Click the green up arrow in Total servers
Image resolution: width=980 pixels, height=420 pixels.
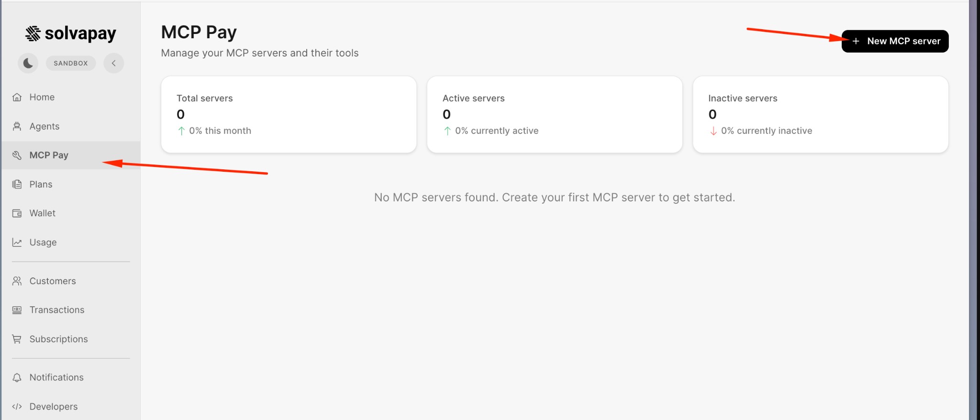[x=181, y=131]
